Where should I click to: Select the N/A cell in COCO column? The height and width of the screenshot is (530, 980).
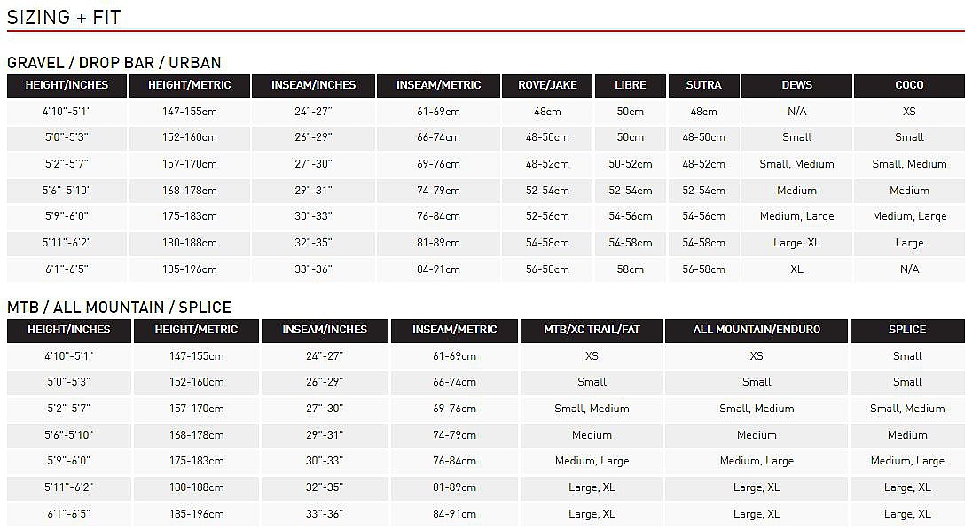(909, 269)
